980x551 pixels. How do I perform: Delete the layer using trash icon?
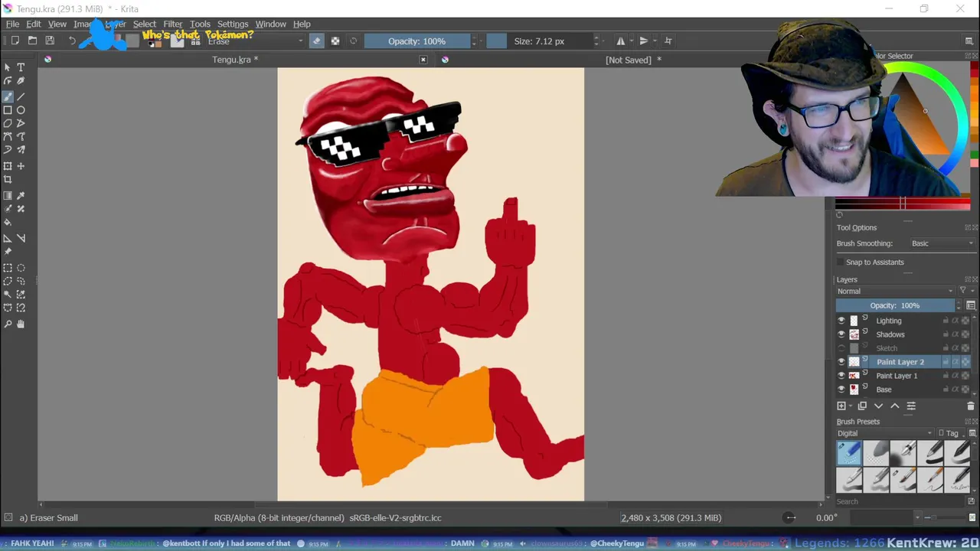[x=971, y=406]
